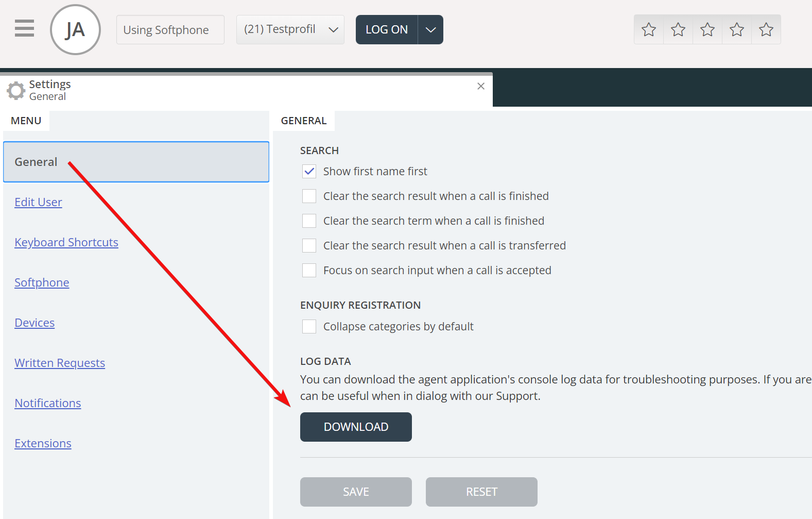Select the fourth rating star
The height and width of the screenshot is (519, 812).
pos(737,30)
